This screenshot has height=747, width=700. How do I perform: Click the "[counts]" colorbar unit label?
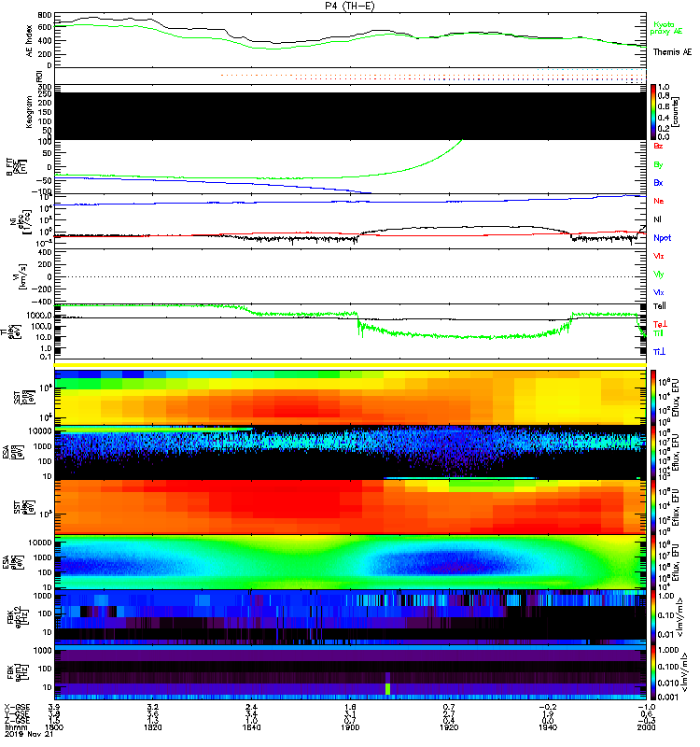click(676, 112)
